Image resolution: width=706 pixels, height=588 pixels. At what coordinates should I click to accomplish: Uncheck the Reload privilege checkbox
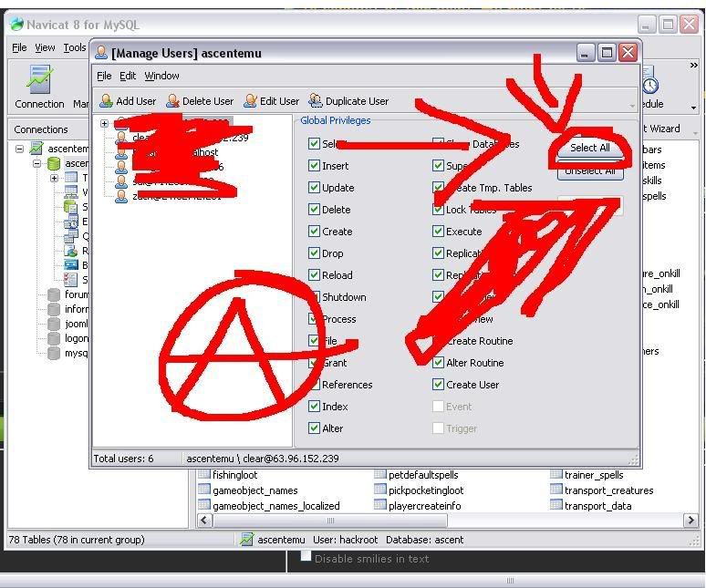(x=314, y=275)
